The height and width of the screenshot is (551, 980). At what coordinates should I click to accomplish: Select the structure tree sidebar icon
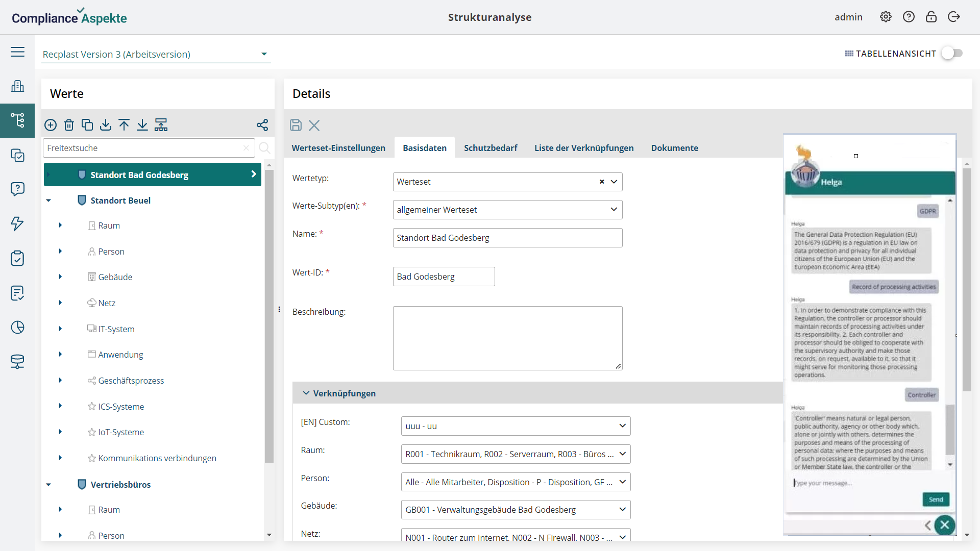click(17, 120)
